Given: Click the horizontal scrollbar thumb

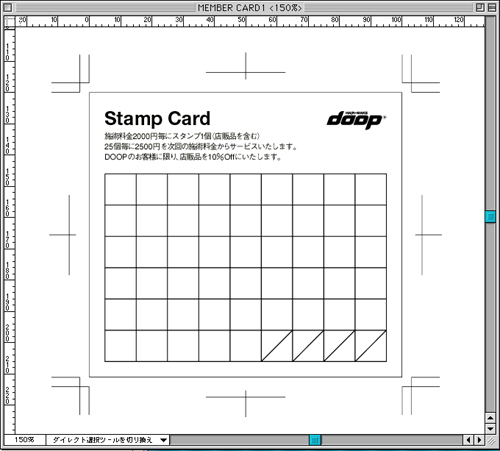Looking at the screenshot, I should pyautogui.click(x=315, y=440).
